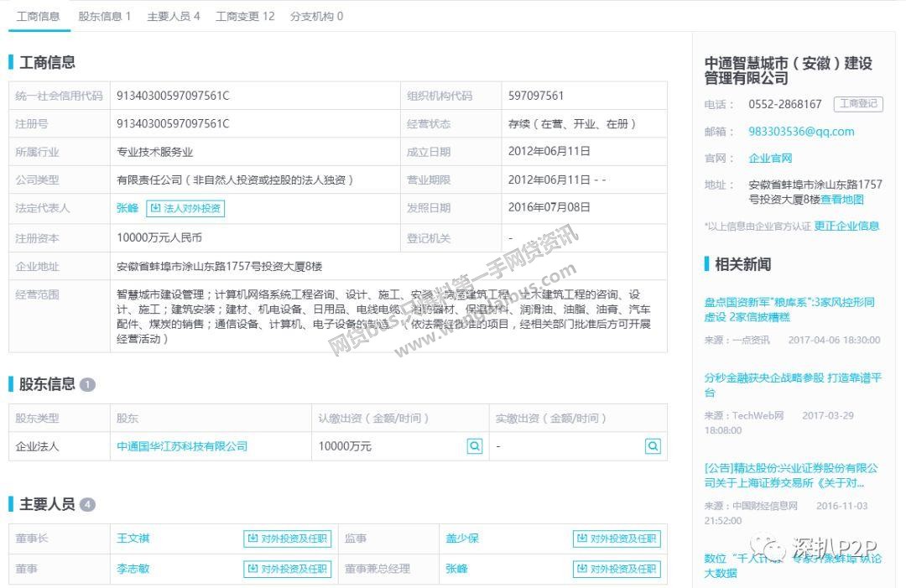906x588 pixels.
Task: Click the magnifier icon beside 10000万元 认缴出资
Action: (474, 446)
